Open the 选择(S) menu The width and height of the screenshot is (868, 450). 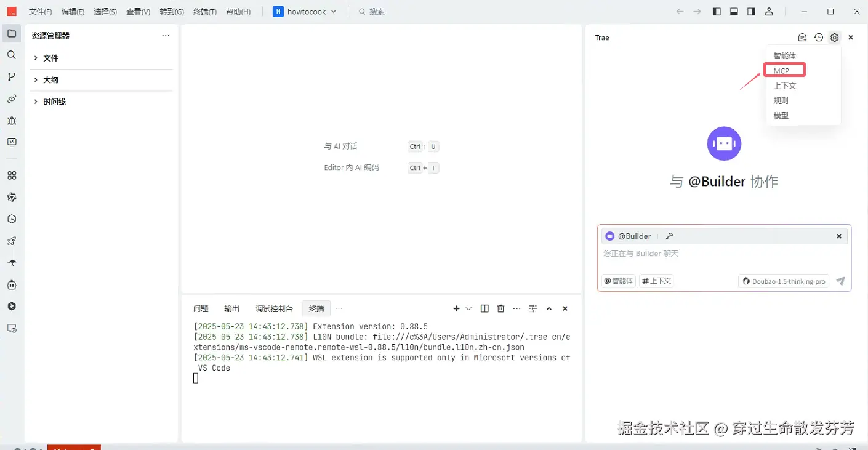(x=105, y=12)
